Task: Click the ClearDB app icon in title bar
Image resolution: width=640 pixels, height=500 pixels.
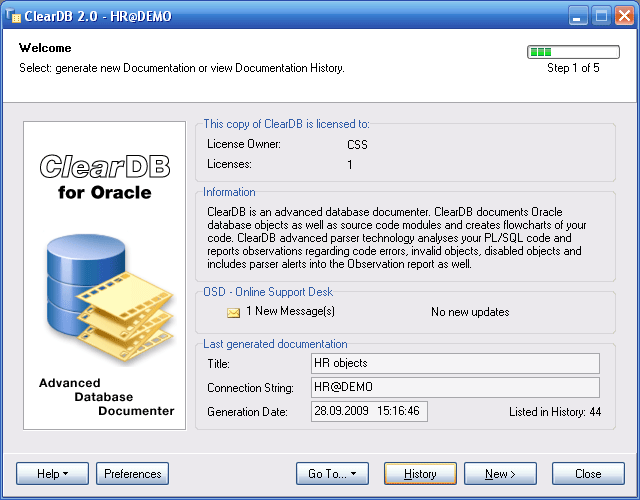Action: point(13,16)
